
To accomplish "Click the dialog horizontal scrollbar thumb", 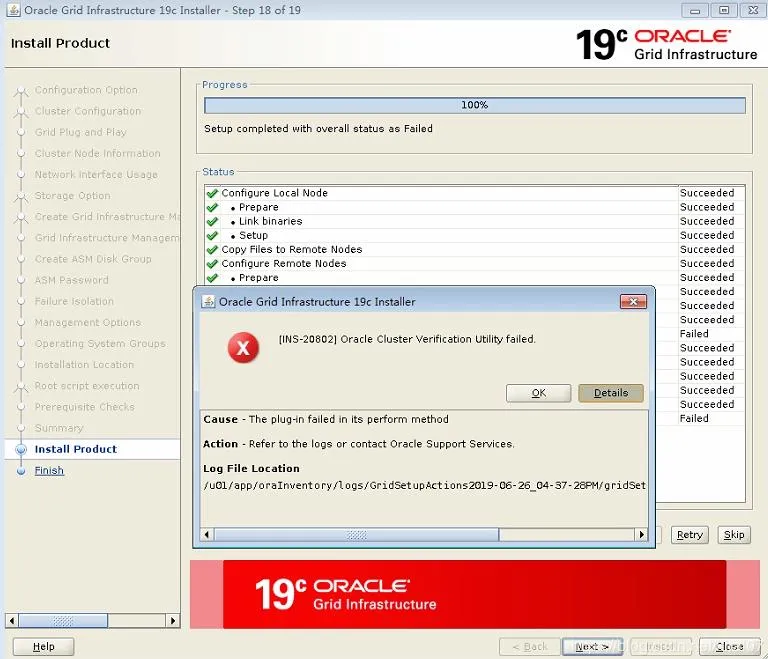I will tap(356, 534).
